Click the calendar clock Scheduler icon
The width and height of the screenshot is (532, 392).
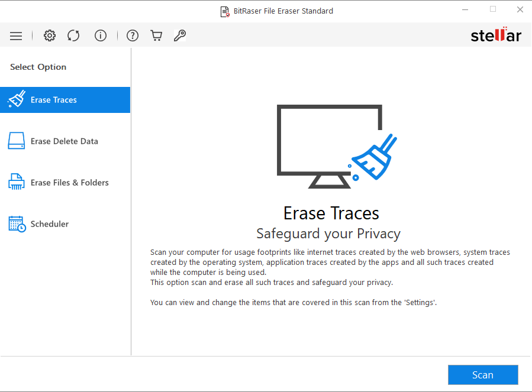17,224
